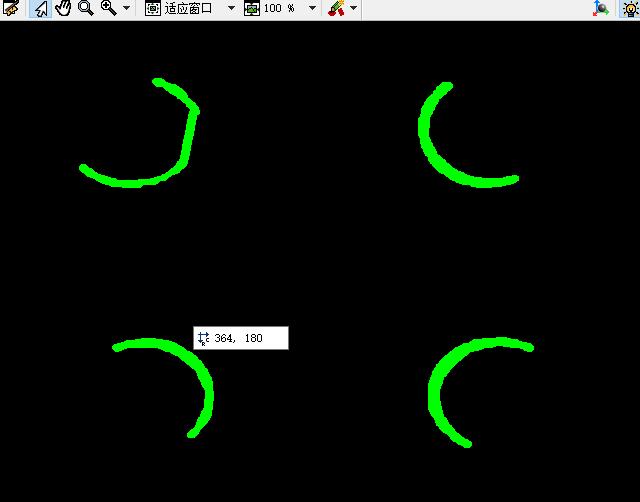This screenshot has height=502, width=640.
Task: Click the draw ROI pencil icon
Action: pyautogui.click(x=336, y=8)
